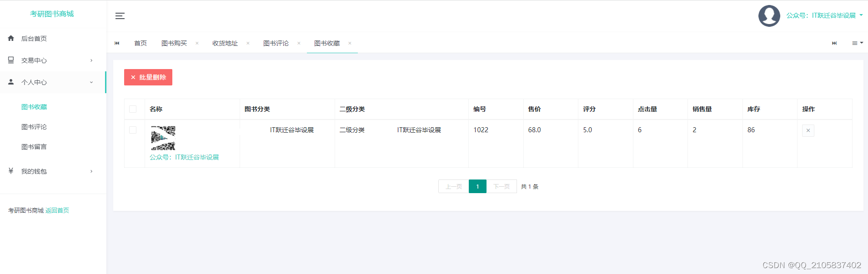868x274 pixels.
Task: Go to the next page with 下一页
Action: [x=502, y=186]
